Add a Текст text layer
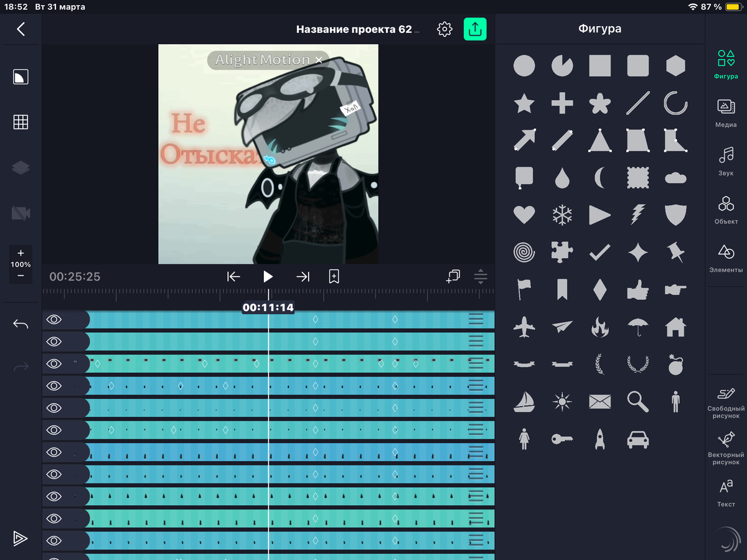This screenshot has height=560, width=747. [x=726, y=493]
